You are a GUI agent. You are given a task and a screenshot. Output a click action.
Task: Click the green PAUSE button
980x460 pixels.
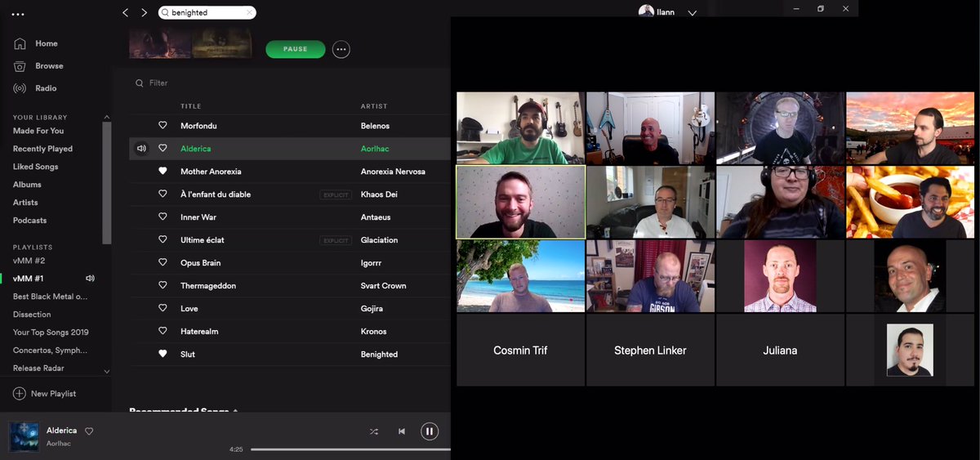tap(296, 50)
